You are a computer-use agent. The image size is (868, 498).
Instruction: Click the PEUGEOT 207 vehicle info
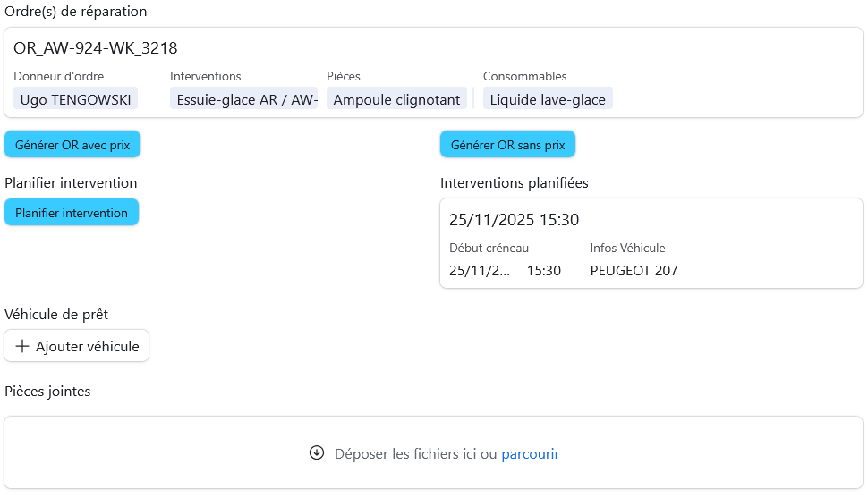634,271
